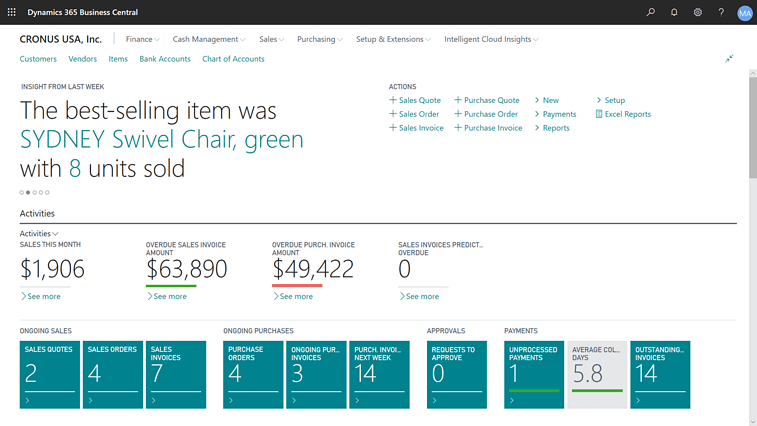Click the plus icon beside Sales Order
This screenshot has height=426, width=757.
tap(393, 114)
